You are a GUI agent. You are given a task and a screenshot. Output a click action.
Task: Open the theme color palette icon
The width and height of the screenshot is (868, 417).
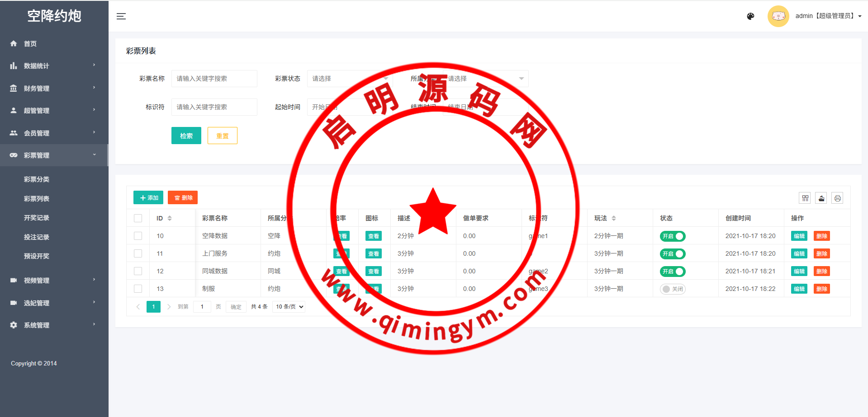coord(750,16)
